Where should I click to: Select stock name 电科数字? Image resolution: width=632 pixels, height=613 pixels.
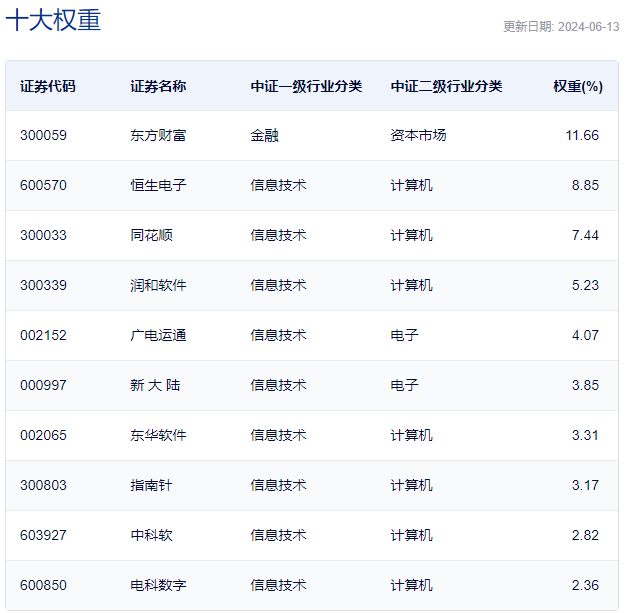158,585
